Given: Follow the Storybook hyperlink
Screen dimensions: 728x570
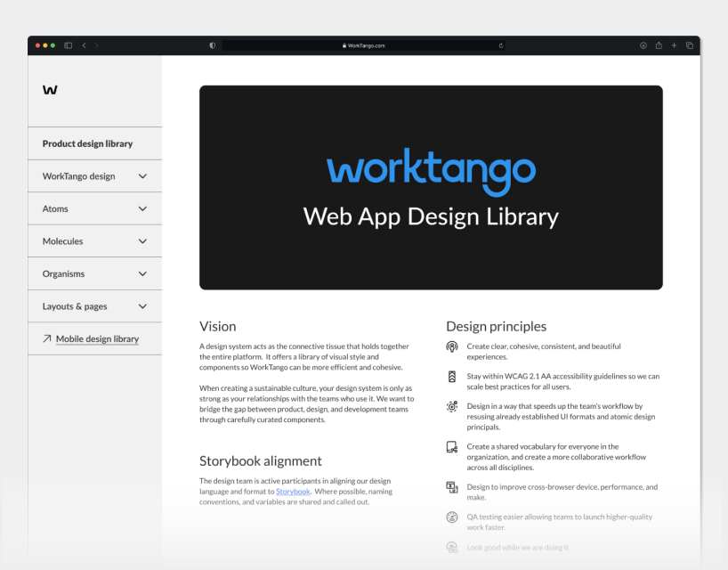Looking at the screenshot, I should tap(293, 492).
